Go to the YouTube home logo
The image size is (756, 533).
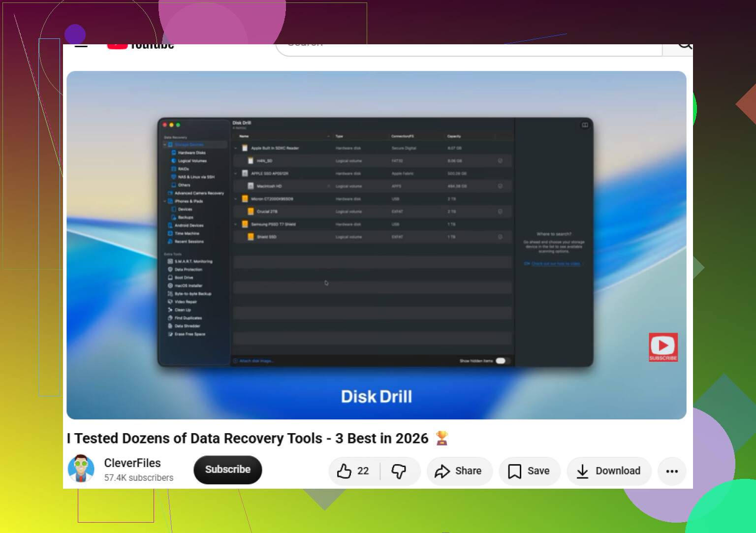pos(141,46)
